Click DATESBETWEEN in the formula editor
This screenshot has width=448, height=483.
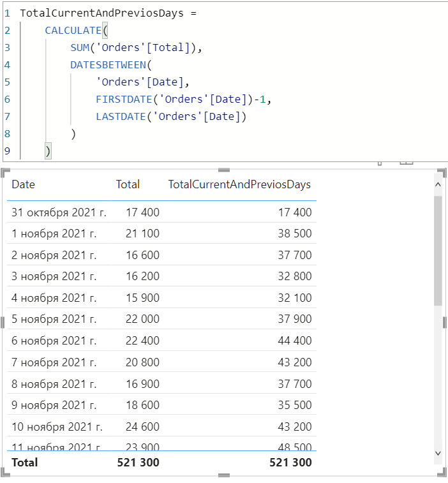(108, 65)
